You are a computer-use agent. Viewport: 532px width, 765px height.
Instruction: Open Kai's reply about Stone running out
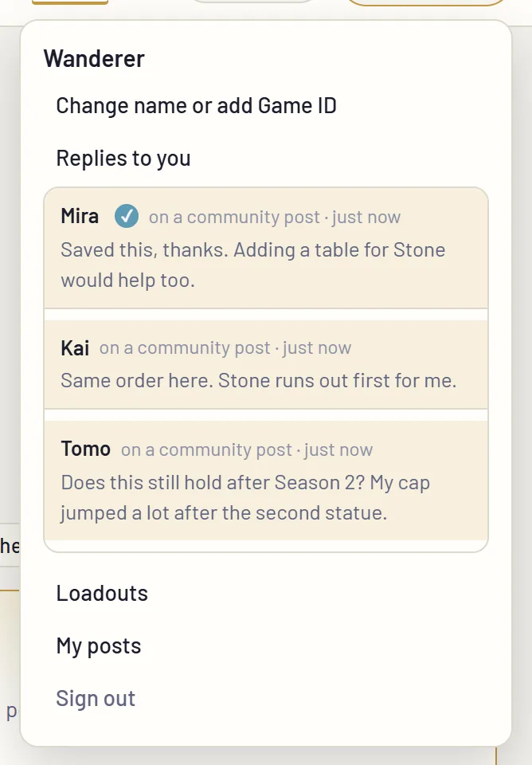point(266,364)
